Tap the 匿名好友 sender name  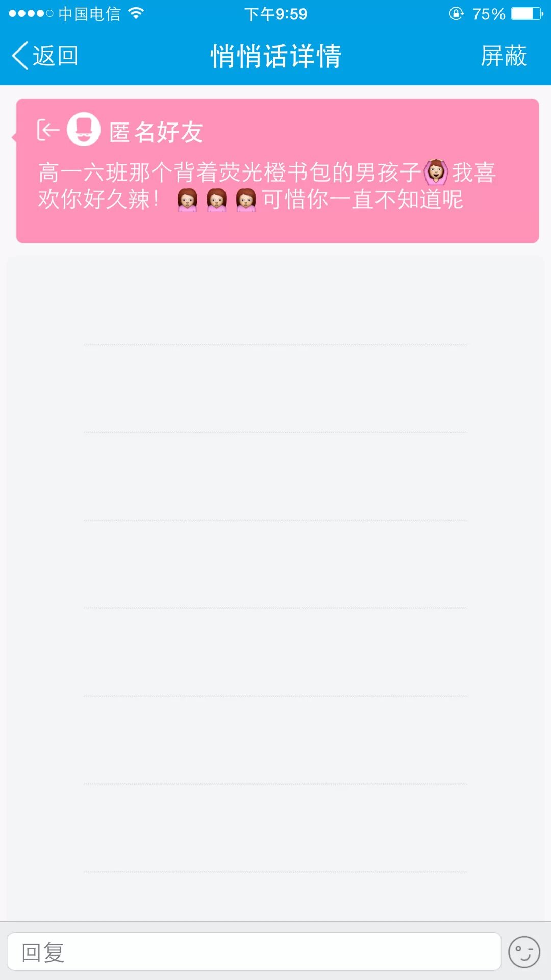(x=156, y=132)
